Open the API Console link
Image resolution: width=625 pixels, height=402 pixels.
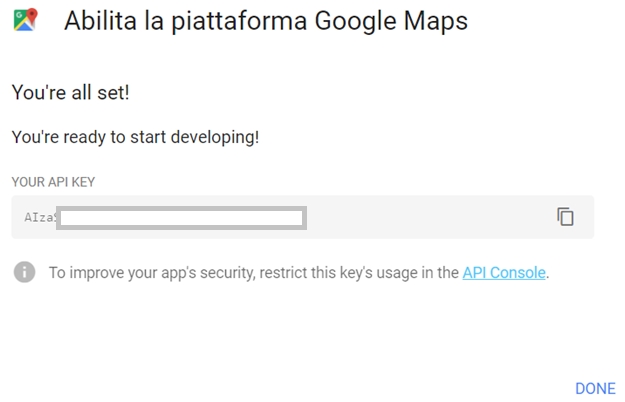pyautogui.click(x=504, y=272)
